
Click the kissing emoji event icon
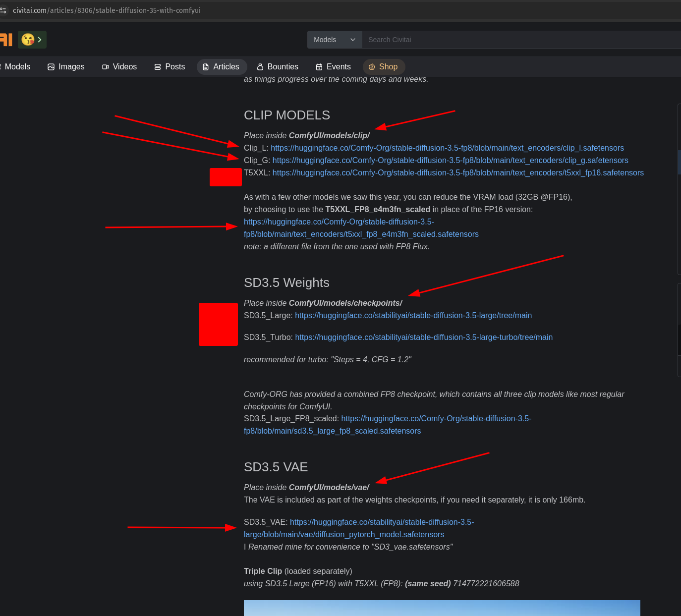click(28, 40)
